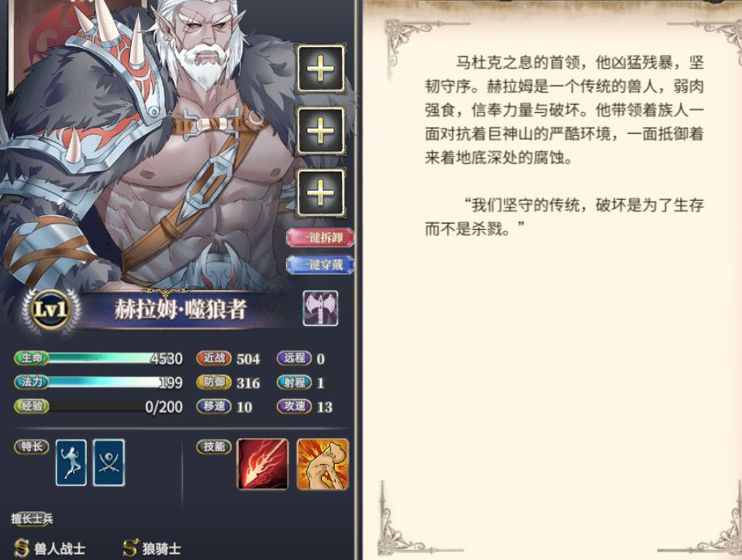This screenshot has width=742, height=560.
Task: Tap the 防御 defense stat label
Action: pos(214,383)
